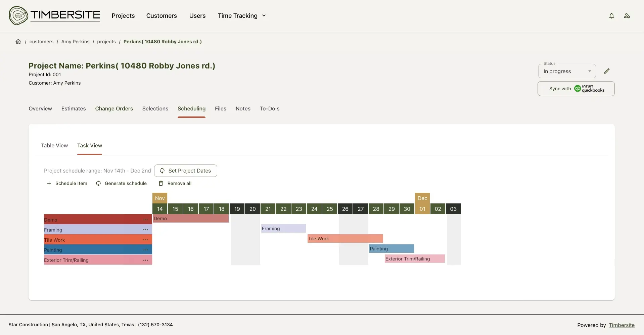Switch to the Table View tab
The width and height of the screenshot is (644, 335).
[x=54, y=146]
